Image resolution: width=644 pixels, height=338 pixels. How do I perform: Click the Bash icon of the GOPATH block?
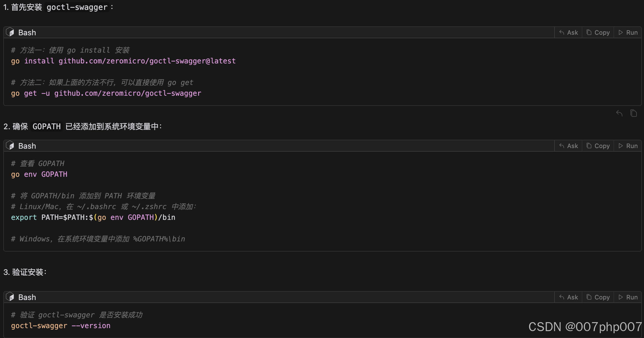coord(10,146)
